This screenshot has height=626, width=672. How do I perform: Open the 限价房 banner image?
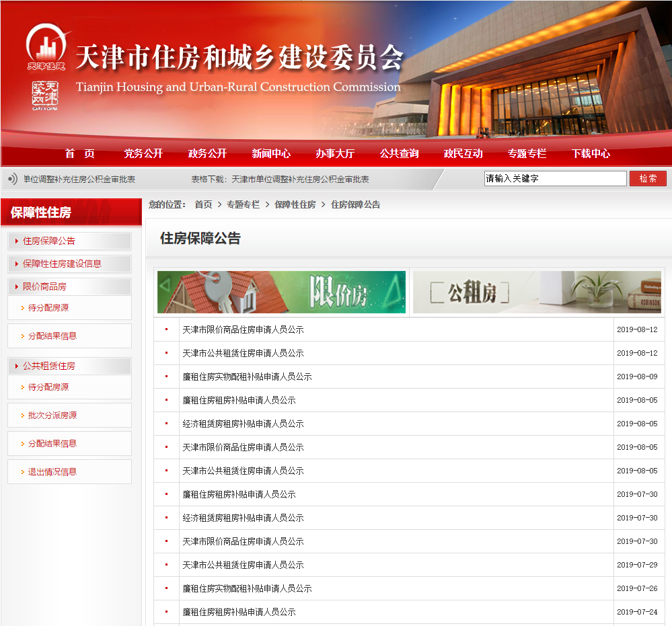click(x=281, y=292)
